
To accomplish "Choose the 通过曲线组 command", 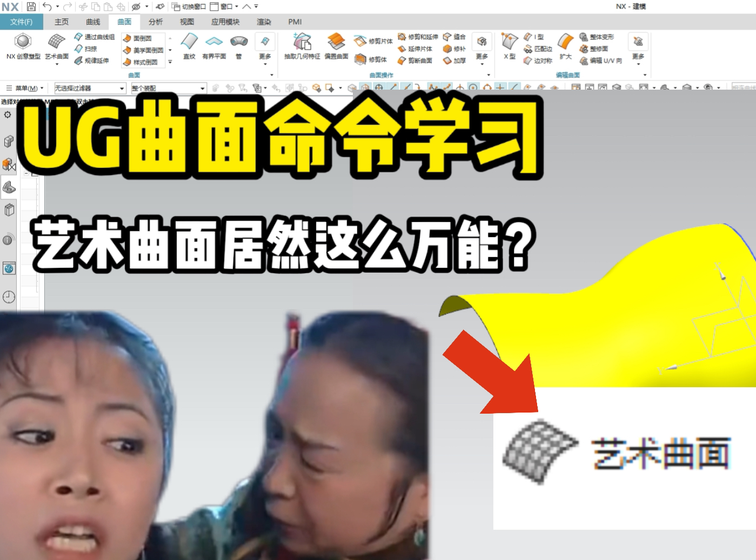I will (x=95, y=37).
